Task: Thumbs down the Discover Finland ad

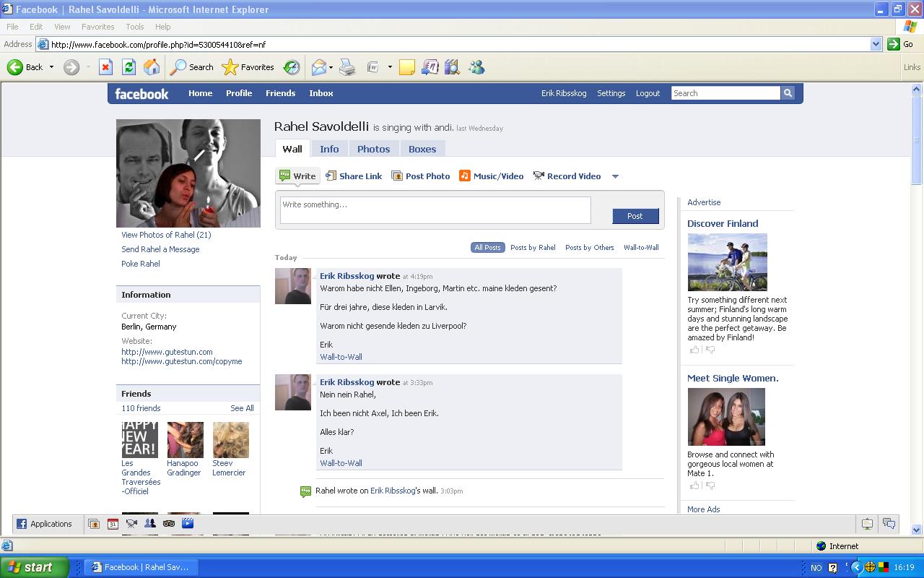Action: (710, 350)
